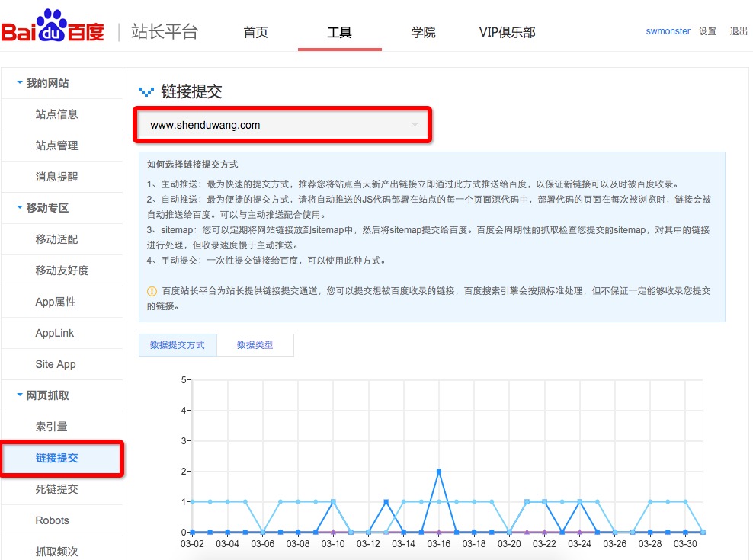Go to 首页 in top navigation
This screenshot has width=753, height=560.
tap(255, 33)
